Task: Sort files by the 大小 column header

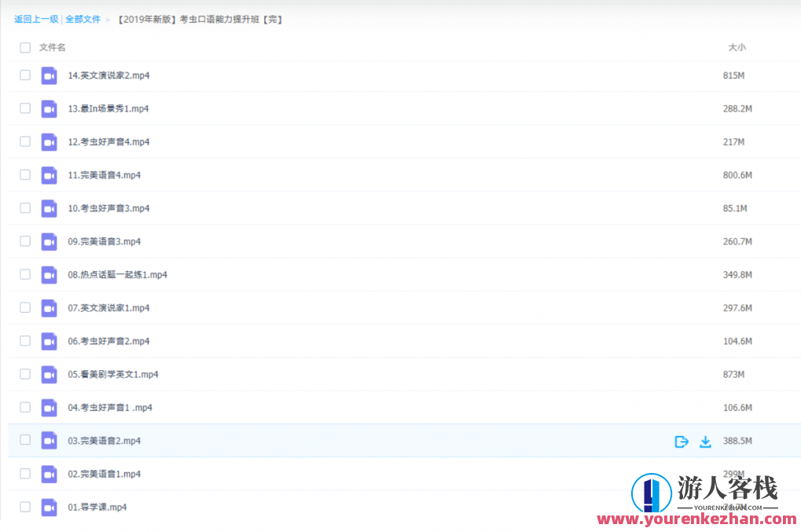Action: point(737,48)
